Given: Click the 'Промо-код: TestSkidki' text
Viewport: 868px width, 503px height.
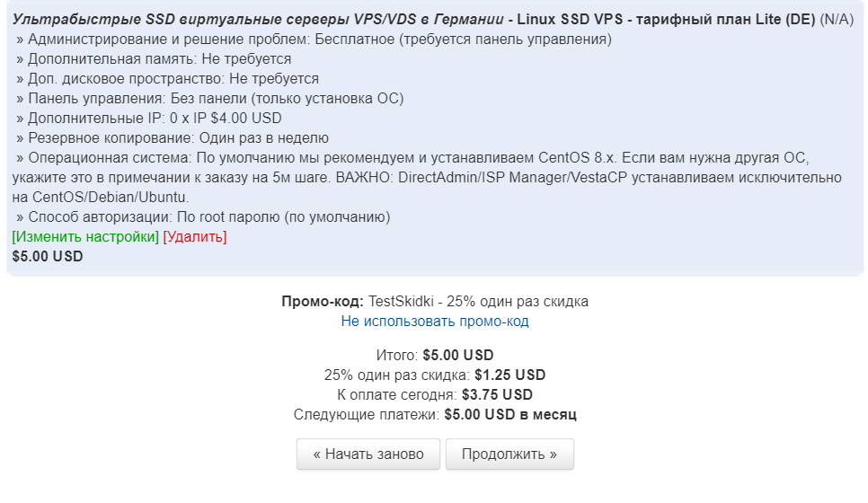Looking at the screenshot, I should [x=435, y=301].
